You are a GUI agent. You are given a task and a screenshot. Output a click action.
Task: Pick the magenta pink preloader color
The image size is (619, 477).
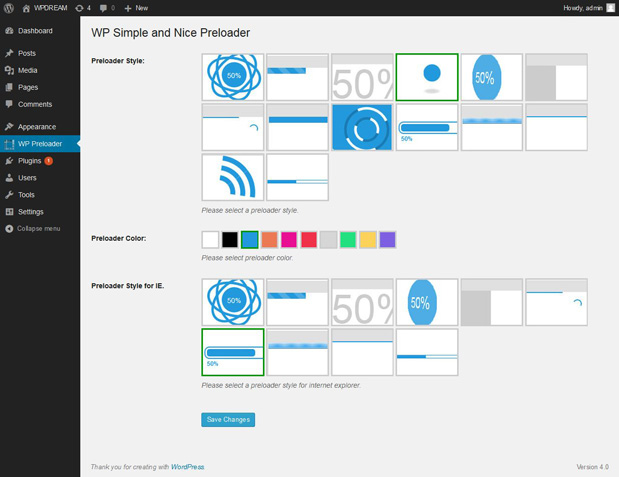(x=289, y=240)
